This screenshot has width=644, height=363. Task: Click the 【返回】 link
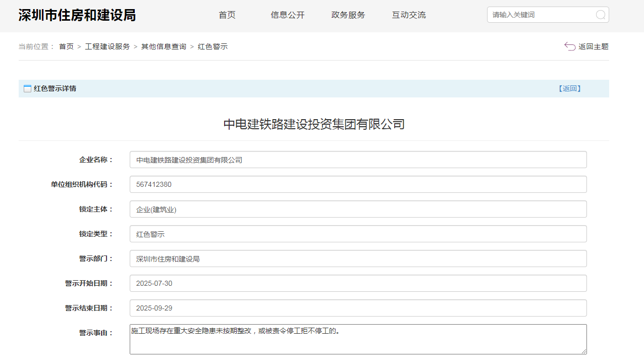570,88
